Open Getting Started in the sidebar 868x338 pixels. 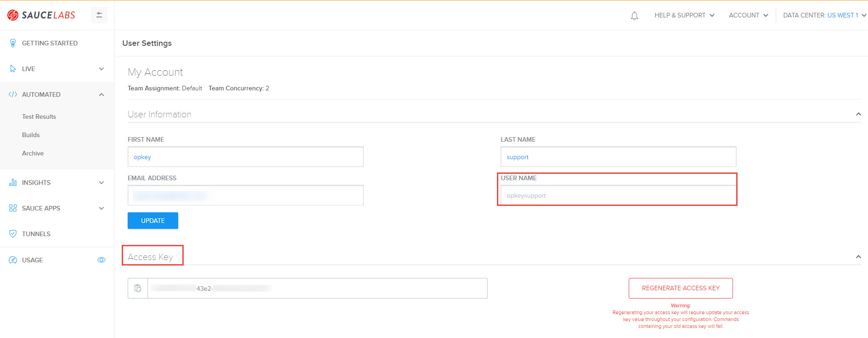[50, 43]
